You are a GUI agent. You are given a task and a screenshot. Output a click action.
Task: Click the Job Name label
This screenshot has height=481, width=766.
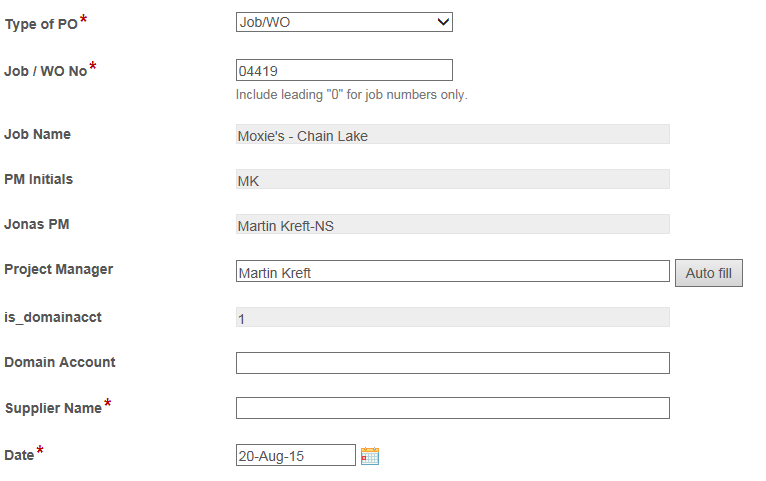pos(38,134)
